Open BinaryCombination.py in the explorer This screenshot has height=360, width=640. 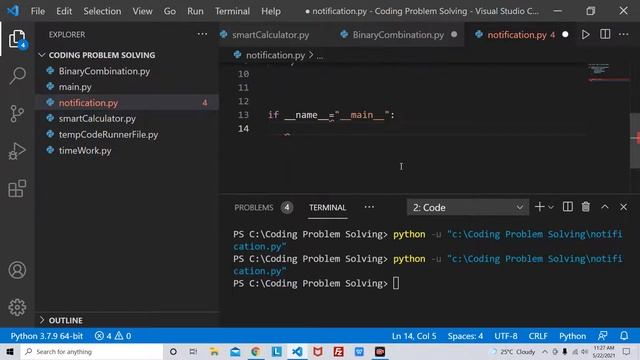point(104,71)
